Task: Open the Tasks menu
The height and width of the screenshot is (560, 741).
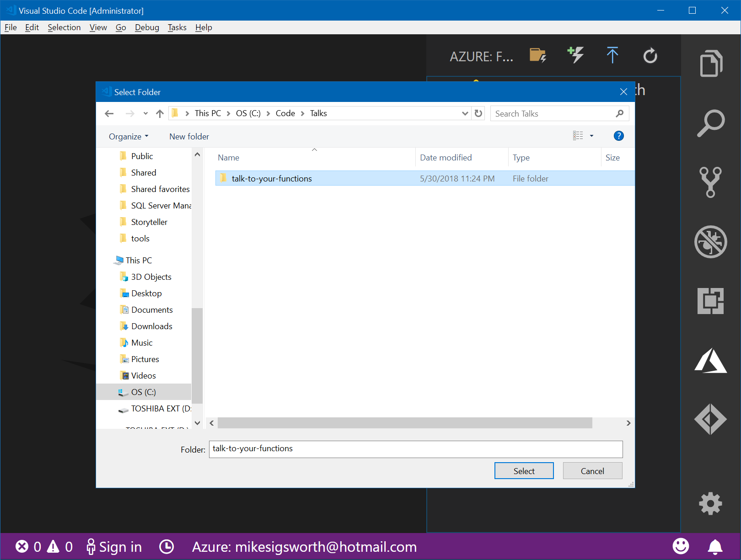Action: [177, 27]
